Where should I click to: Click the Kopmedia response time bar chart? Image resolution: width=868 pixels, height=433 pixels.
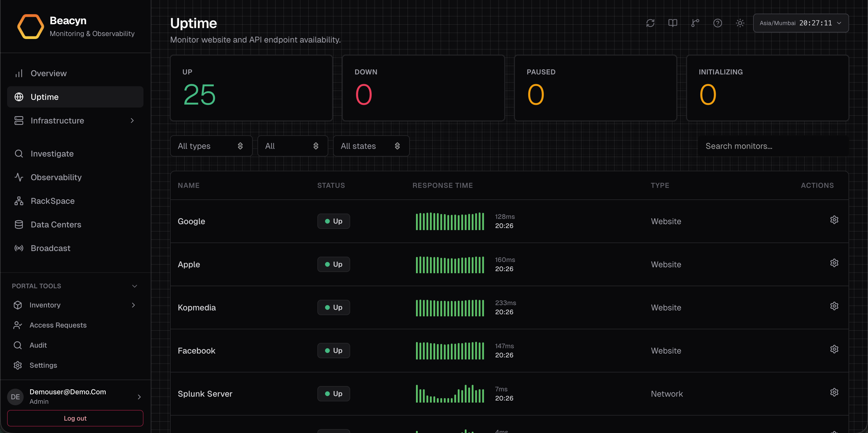(x=450, y=307)
